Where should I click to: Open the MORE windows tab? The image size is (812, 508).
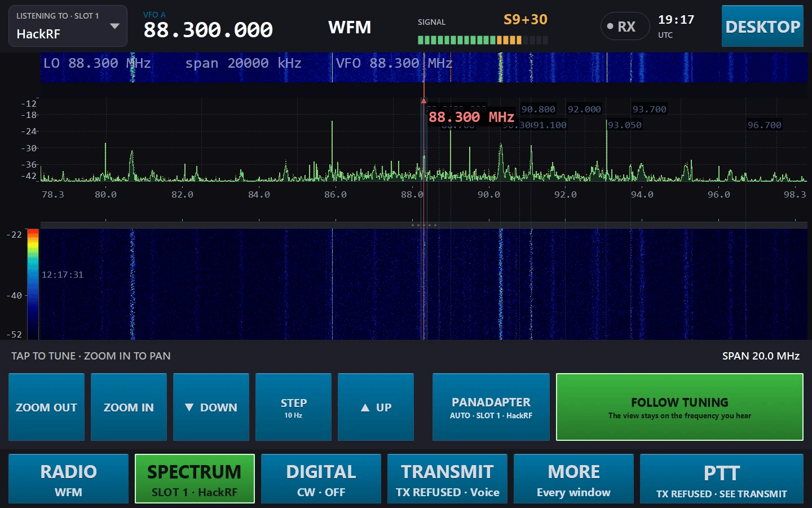pos(573,479)
